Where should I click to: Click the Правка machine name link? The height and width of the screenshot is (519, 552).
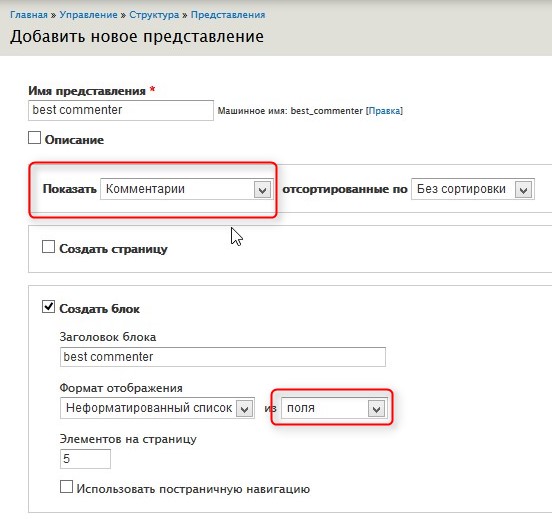click(x=384, y=111)
